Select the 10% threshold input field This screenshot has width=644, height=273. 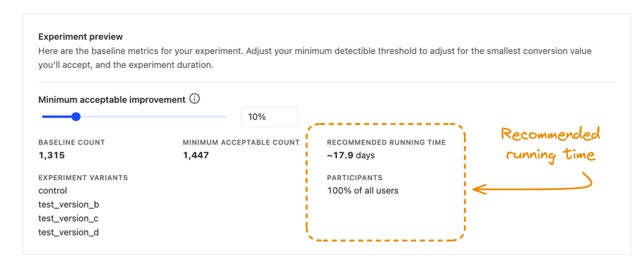pos(269,116)
